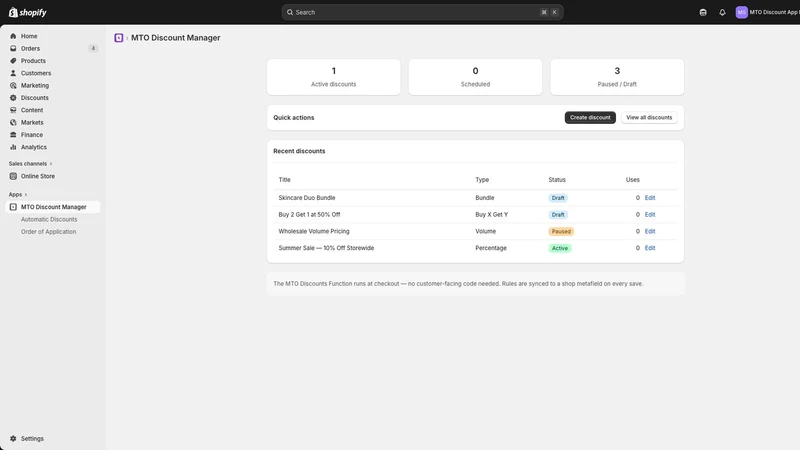Edit the Skincare Duo Bundle discount
800x450 pixels.
(x=649, y=198)
